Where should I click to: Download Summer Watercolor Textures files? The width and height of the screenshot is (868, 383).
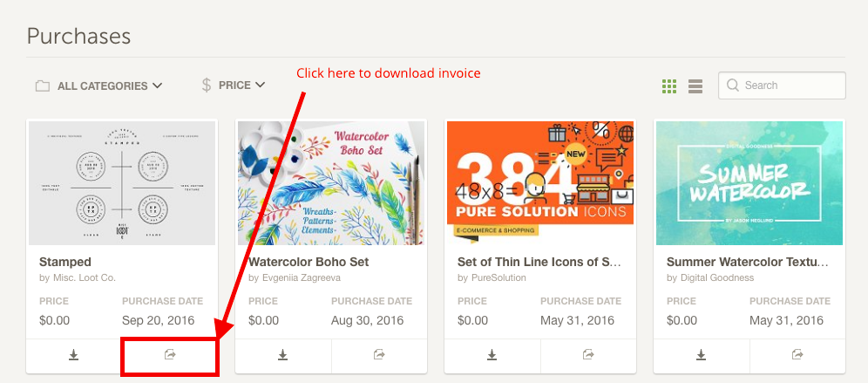(702, 355)
